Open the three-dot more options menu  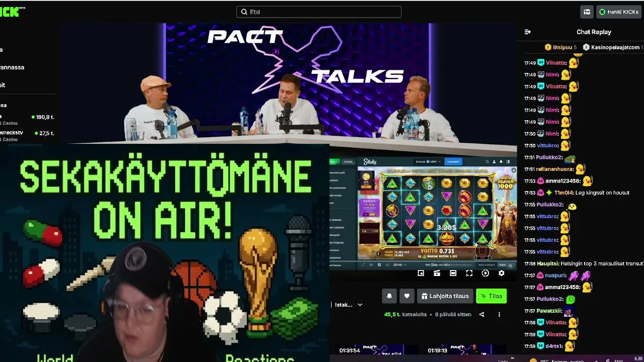pyautogui.click(x=499, y=315)
